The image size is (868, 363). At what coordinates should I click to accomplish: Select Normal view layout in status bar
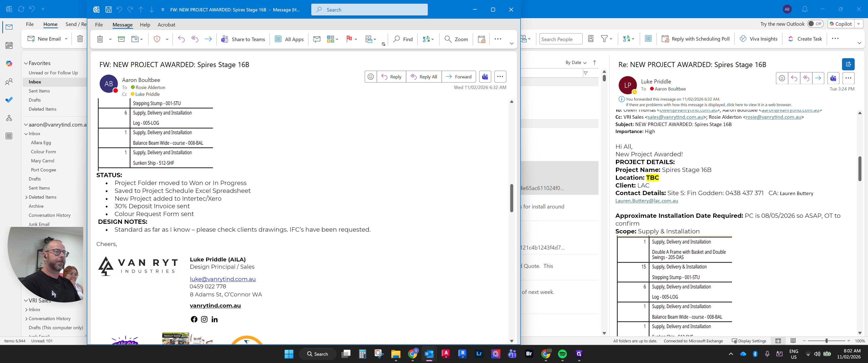click(x=778, y=341)
